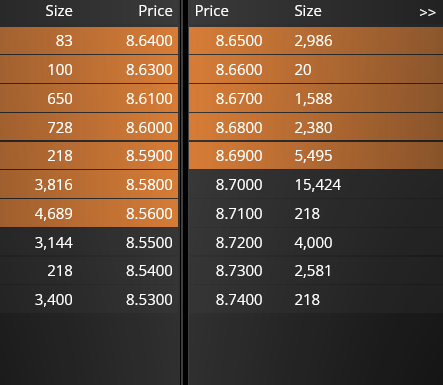Select ask price 8.6800
The image size is (443, 385).
click(x=239, y=128)
